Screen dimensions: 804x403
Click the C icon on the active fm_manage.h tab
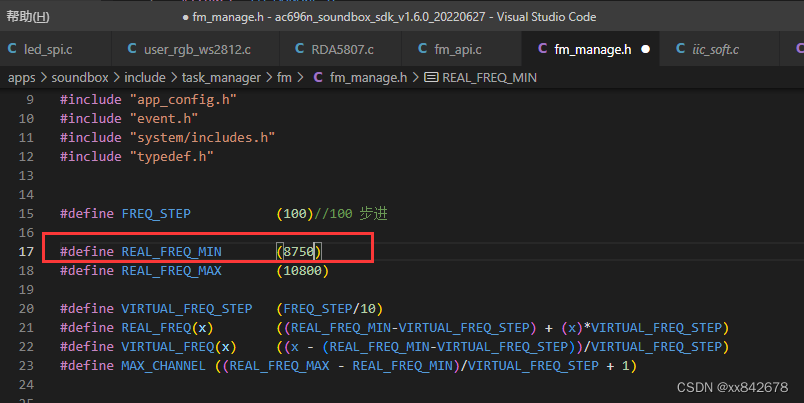coord(542,48)
